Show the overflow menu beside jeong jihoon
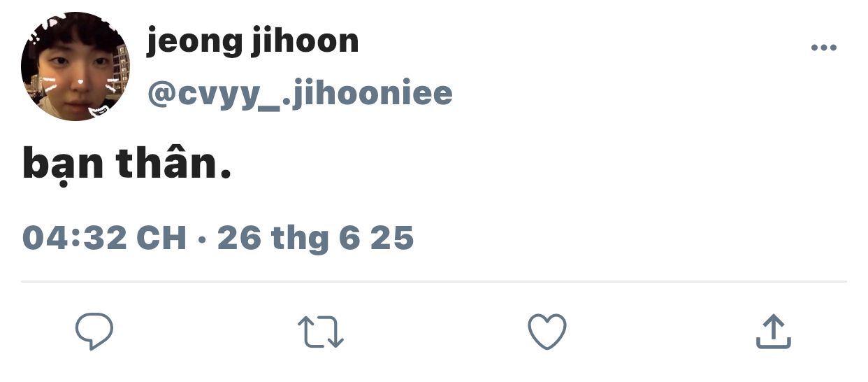The height and width of the screenshot is (382, 868). point(823,48)
